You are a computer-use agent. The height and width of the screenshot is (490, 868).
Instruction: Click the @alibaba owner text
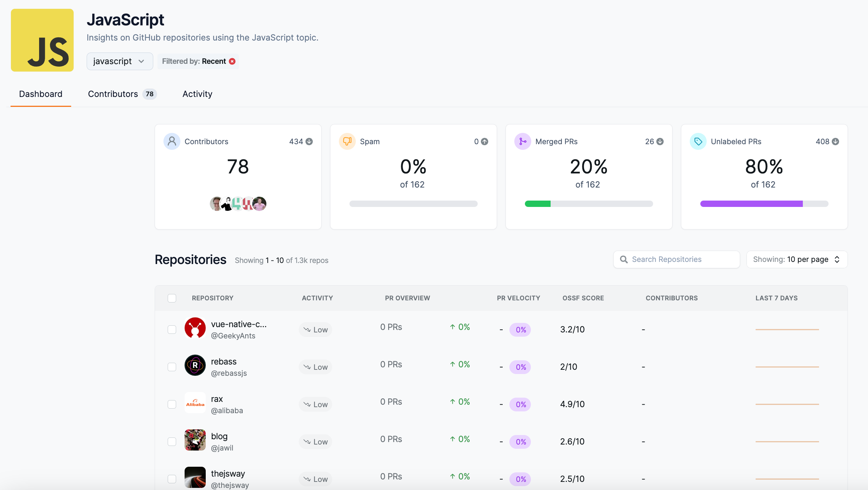pyautogui.click(x=227, y=411)
